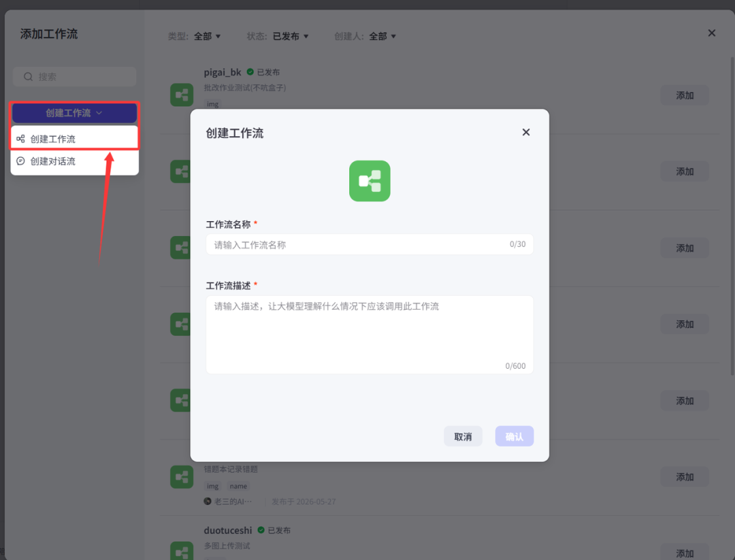Click the 错题本记录错题 workflow icon
This screenshot has height=560, width=735.
182,476
